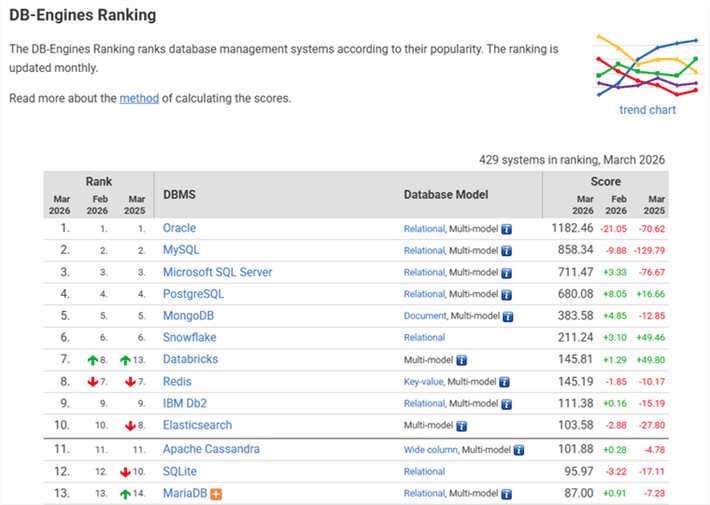Click orange plus icon next to MariaDB
This screenshot has width=710, height=505.
click(216, 494)
